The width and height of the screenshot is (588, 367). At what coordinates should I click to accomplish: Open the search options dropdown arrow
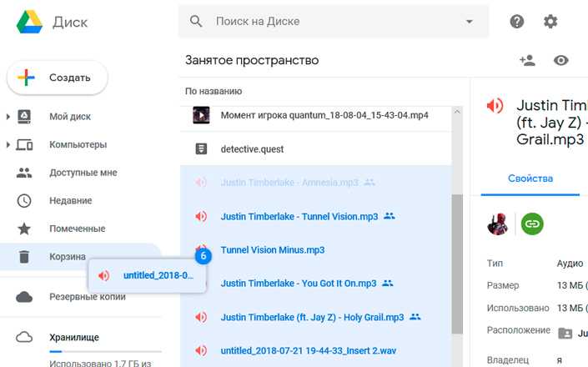point(469,22)
